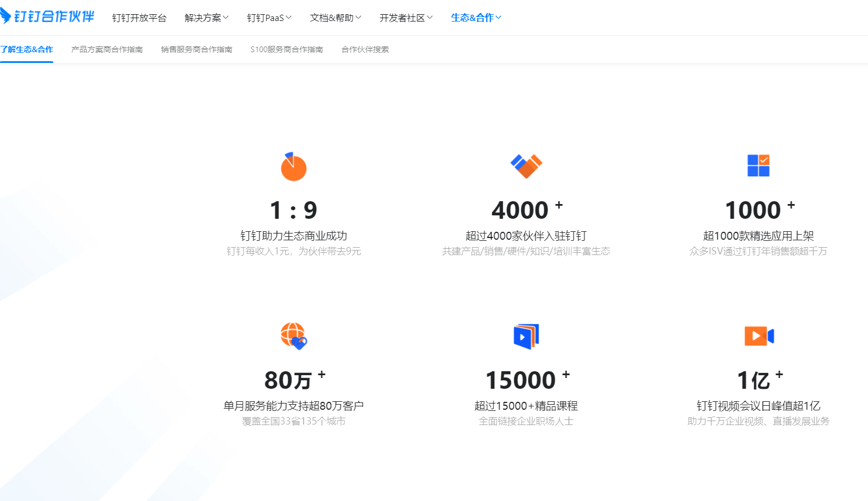Click the 共建产品/销售/硬件/知识/培训丰富生态 description
The width and height of the screenshot is (868, 501).
click(x=526, y=251)
